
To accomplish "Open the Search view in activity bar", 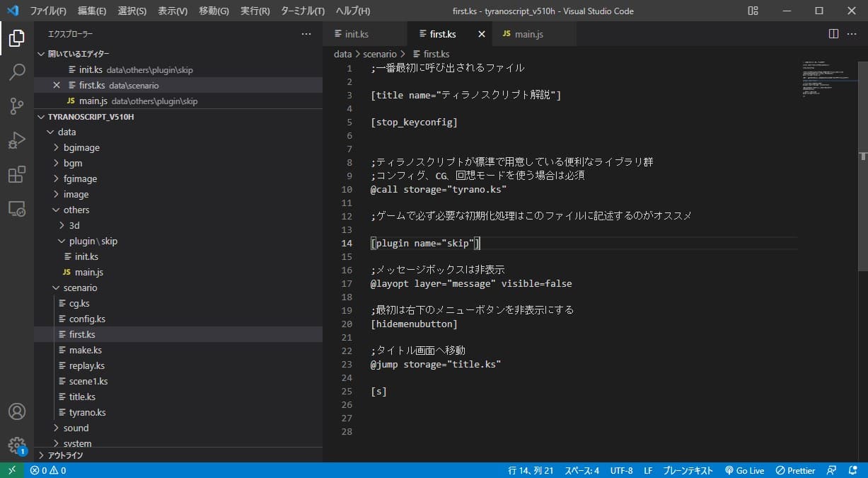I will coord(16,72).
